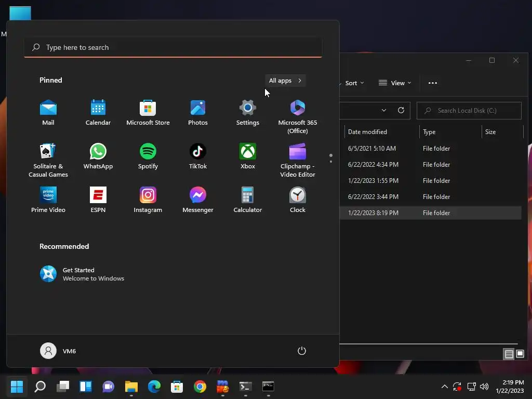Select the row dated 6/22/2022 4:34 PM
Image resolution: width=532 pixels, height=399 pixels.
click(431, 165)
